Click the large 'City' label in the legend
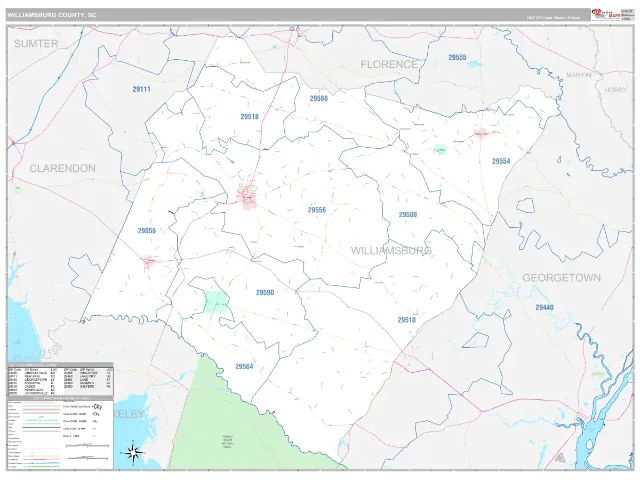The width and height of the screenshot is (640, 480). (98, 407)
